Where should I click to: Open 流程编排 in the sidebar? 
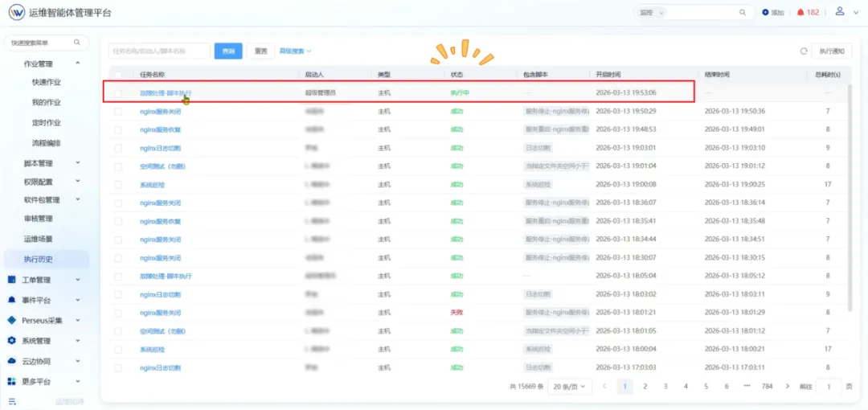tap(47, 143)
